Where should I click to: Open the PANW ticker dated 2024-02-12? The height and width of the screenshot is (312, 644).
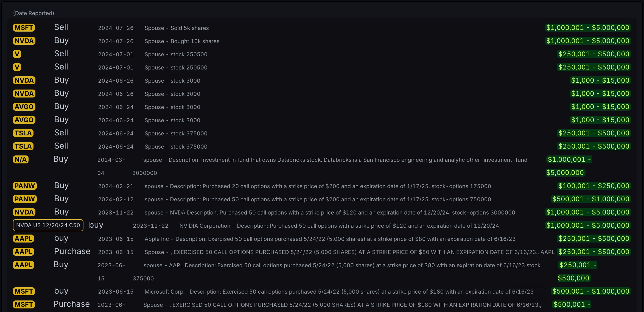click(25, 199)
